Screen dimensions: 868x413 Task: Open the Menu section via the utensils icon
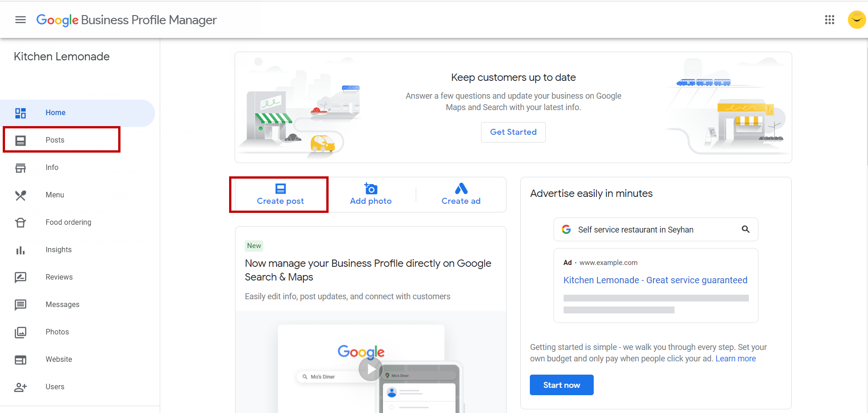(21, 195)
